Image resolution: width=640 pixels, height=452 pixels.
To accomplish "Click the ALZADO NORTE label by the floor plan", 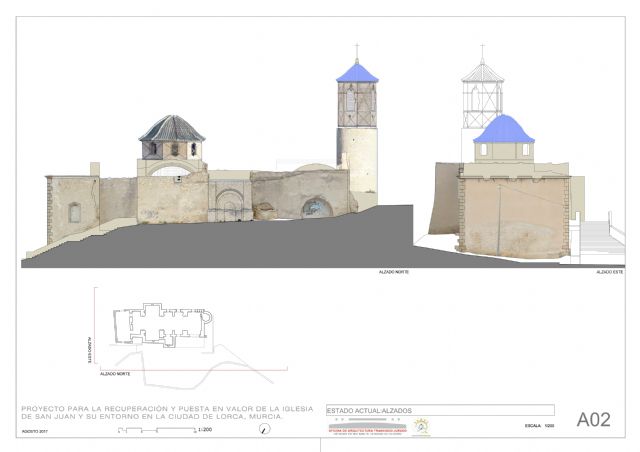I will click(115, 373).
